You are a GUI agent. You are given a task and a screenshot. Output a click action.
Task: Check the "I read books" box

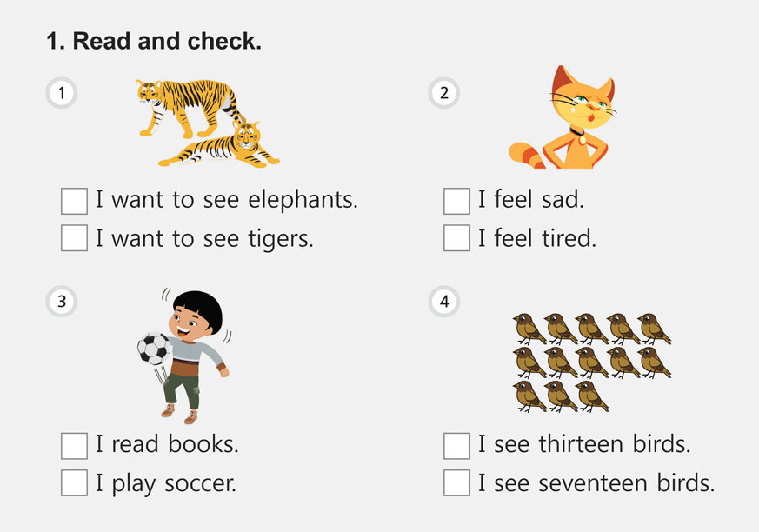click(x=75, y=446)
